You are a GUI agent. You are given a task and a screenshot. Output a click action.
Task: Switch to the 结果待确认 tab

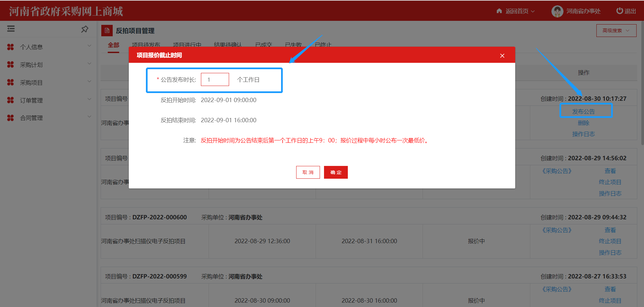pyautogui.click(x=228, y=45)
